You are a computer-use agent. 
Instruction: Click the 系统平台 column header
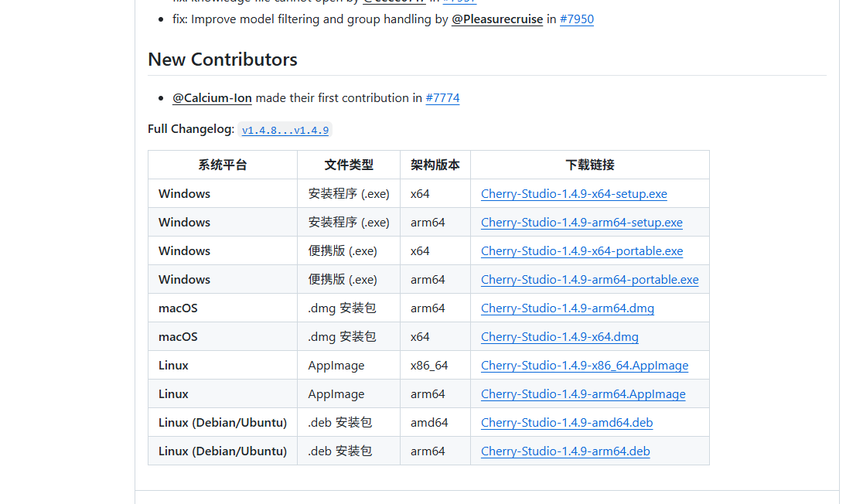click(x=222, y=165)
